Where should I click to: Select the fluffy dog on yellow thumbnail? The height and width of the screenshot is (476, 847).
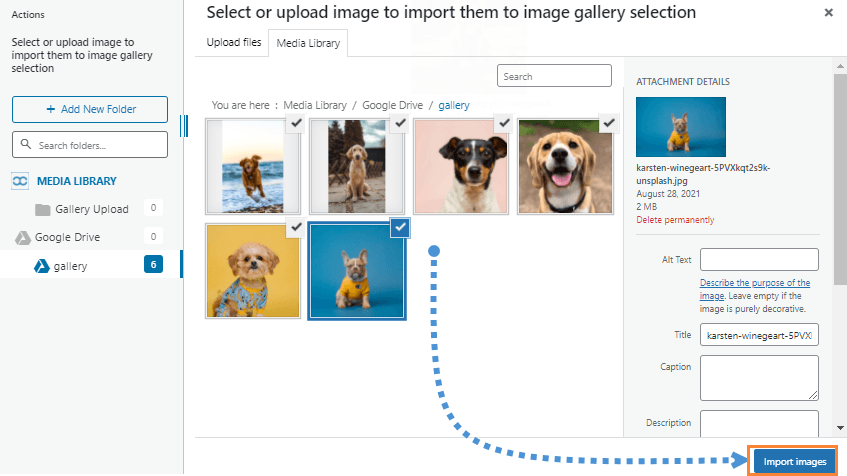254,272
